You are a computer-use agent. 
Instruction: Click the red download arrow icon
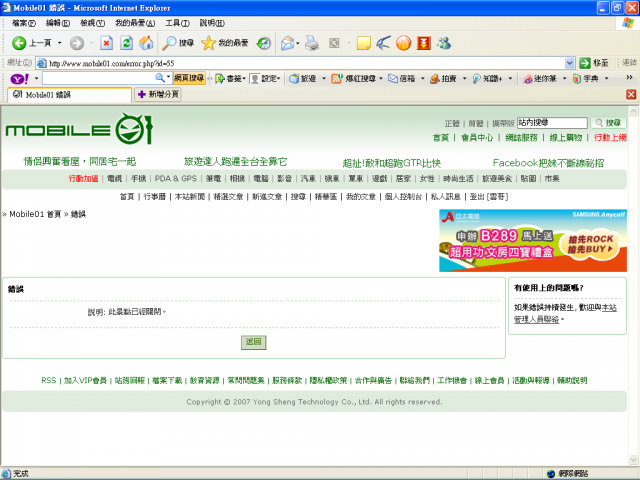pos(424,43)
